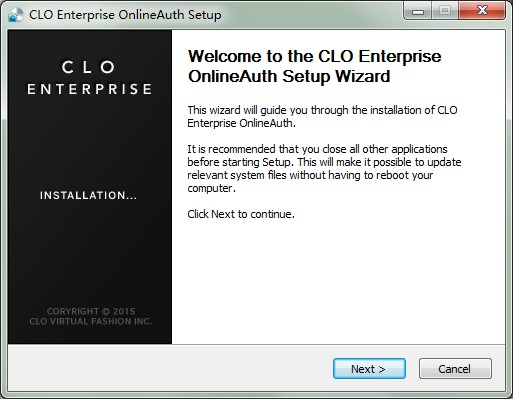Viewport: 513px width, 399px height.
Task: Click the word computer. ending the paragraph
Action: pos(211,188)
